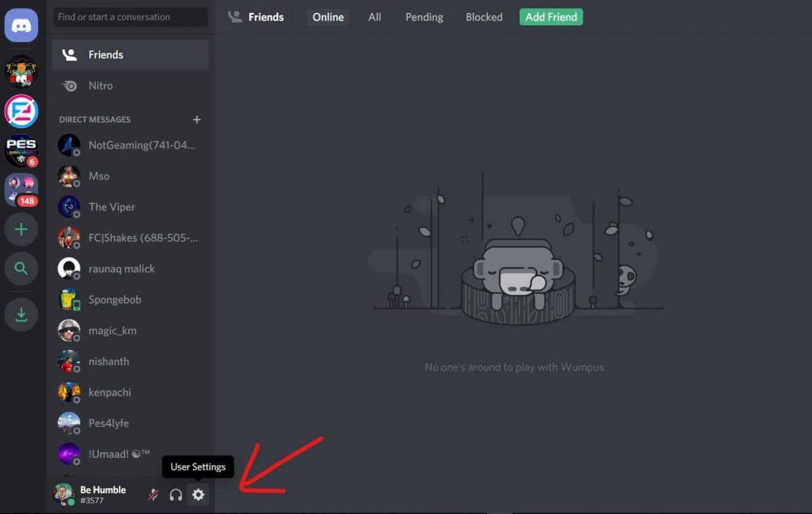Create a DM with the plus icon

point(197,119)
